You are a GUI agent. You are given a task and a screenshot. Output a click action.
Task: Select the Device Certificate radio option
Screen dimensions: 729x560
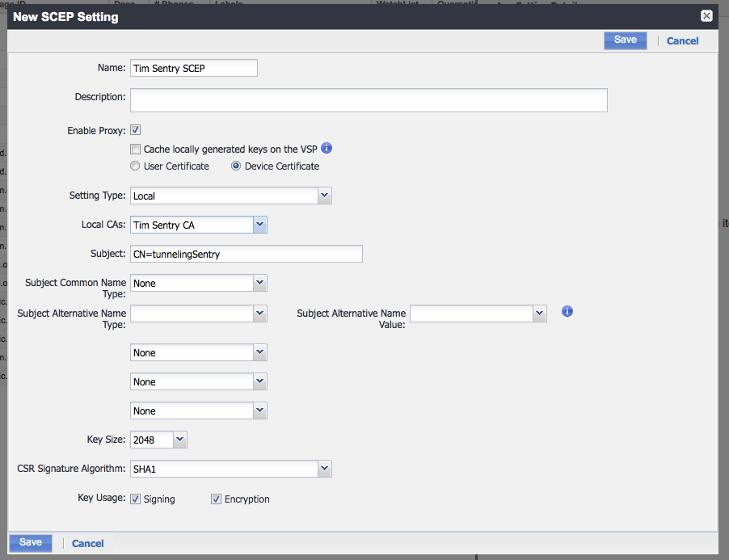coord(236,166)
